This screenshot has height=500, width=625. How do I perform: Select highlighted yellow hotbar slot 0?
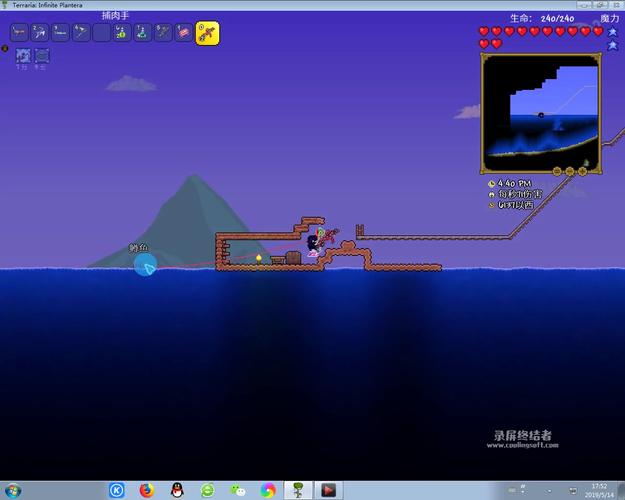(207, 33)
